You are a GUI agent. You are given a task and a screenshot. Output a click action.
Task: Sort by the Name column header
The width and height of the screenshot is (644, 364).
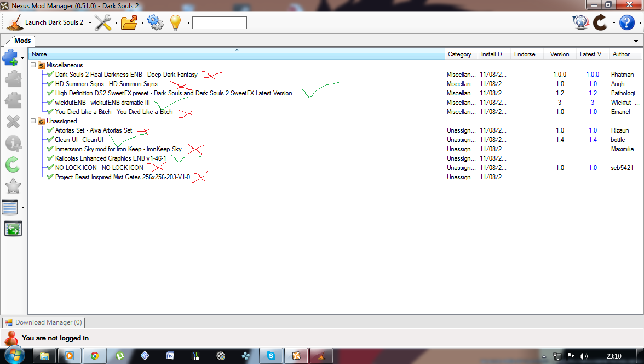pos(236,54)
